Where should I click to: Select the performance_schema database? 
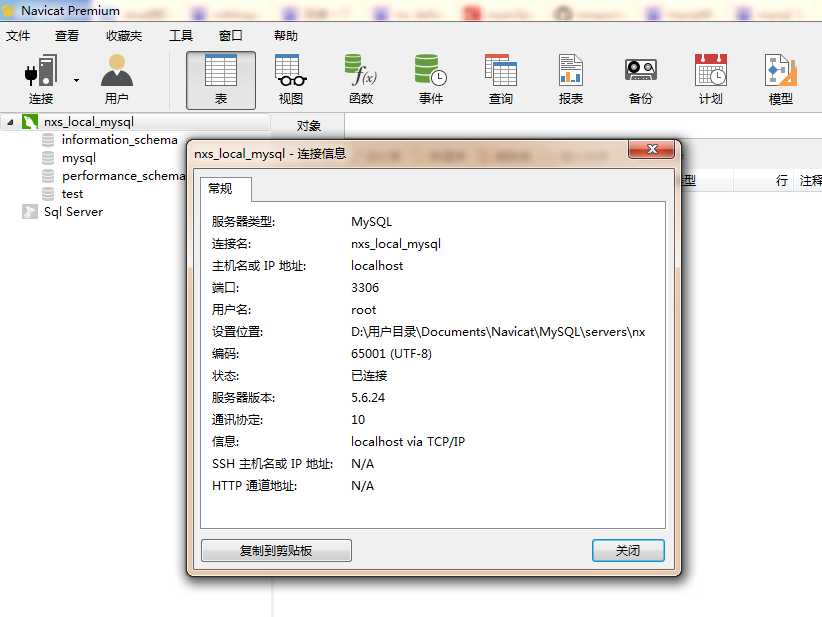click(123, 176)
